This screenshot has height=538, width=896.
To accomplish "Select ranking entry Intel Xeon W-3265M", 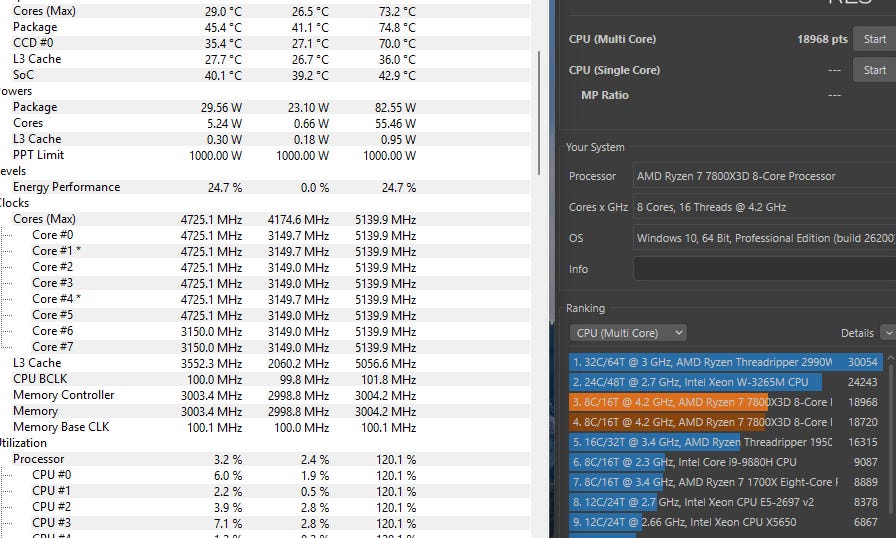I will pos(726,382).
